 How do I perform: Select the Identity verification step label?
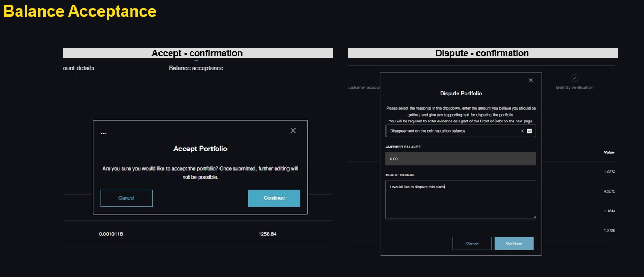pyautogui.click(x=574, y=87)
